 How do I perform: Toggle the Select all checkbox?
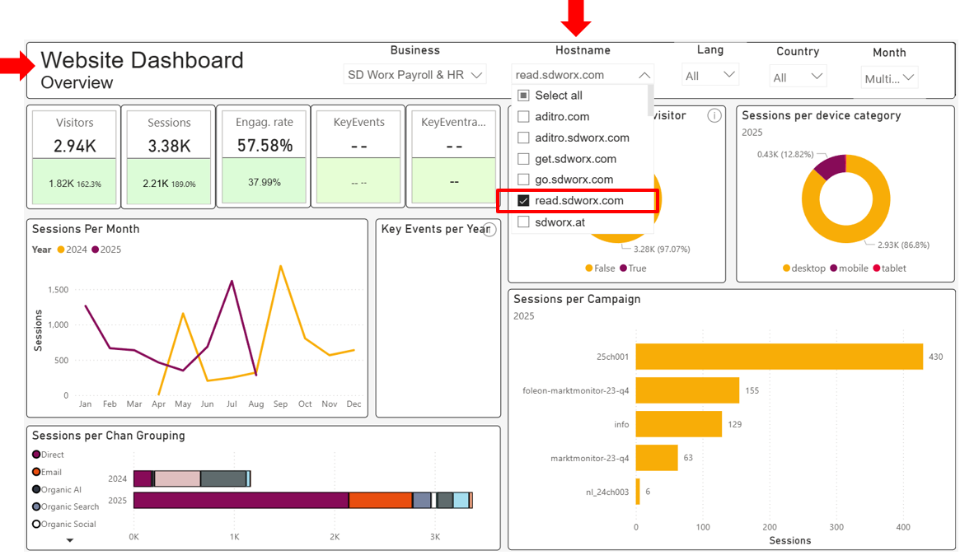tap(523, 96)
